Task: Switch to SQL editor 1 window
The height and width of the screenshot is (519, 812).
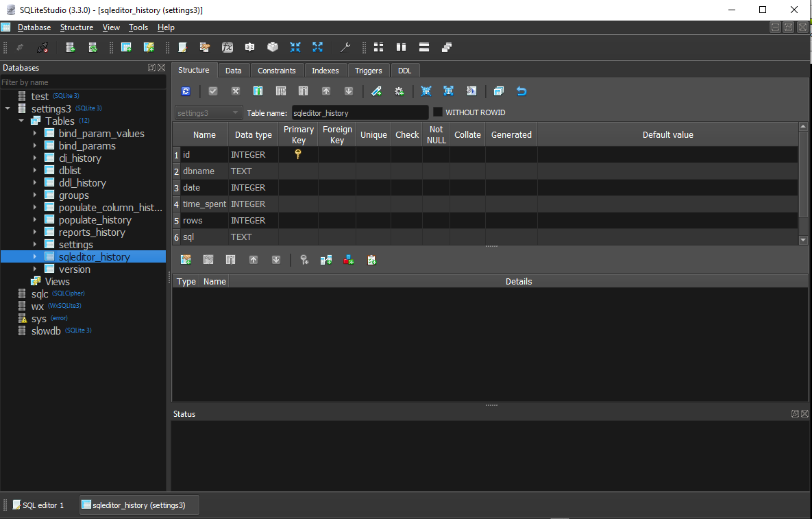Action: [38, 505]
